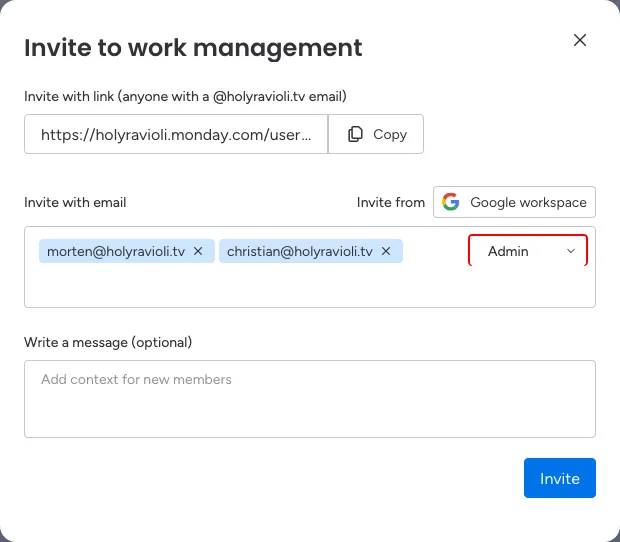Click the 'Invite with email' label
This screenshot has width=620, height=542.
click(x=75, y=202)
